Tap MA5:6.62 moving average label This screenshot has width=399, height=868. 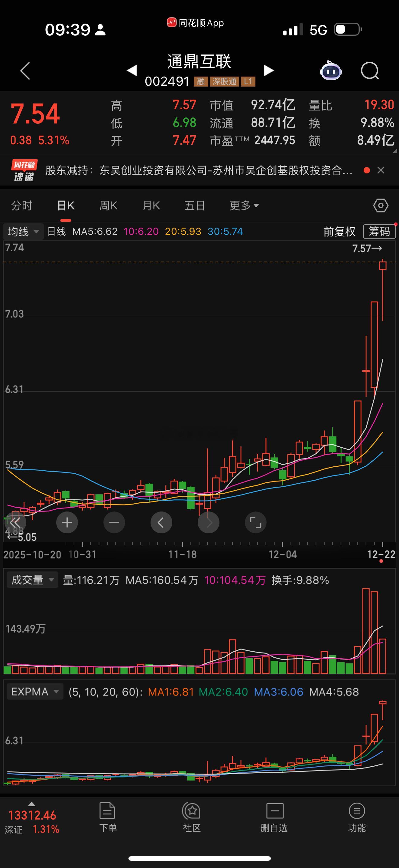coord(95,232)
